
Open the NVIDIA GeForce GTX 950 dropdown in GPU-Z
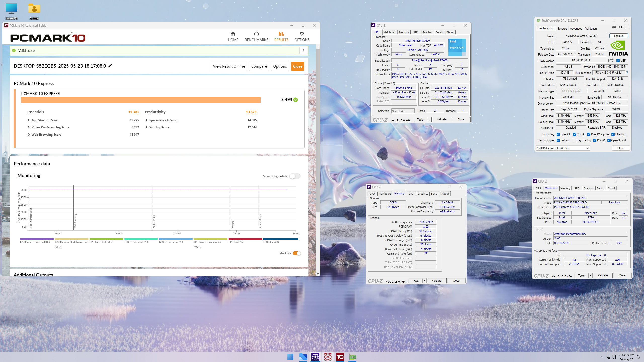(x=562, y=148)
